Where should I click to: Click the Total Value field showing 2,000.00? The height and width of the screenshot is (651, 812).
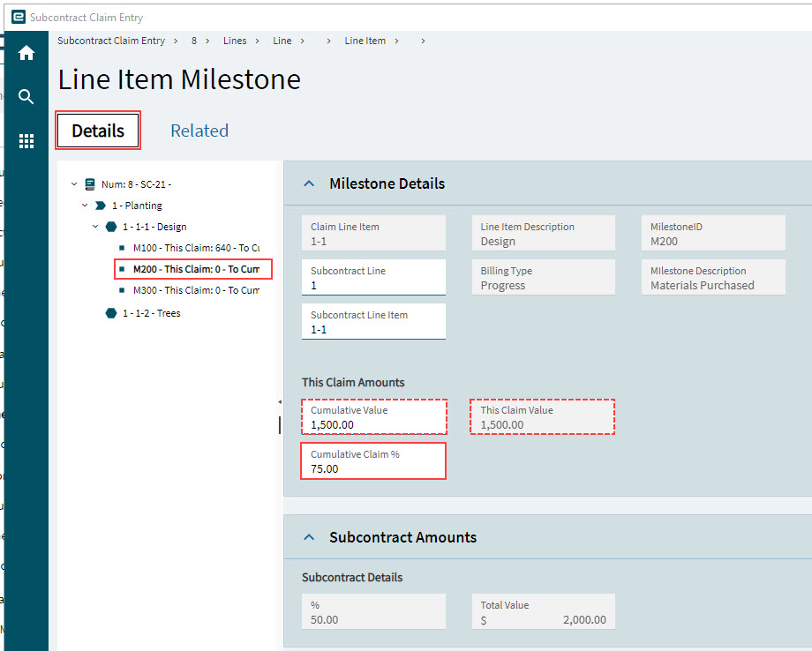tap(543, 611)
